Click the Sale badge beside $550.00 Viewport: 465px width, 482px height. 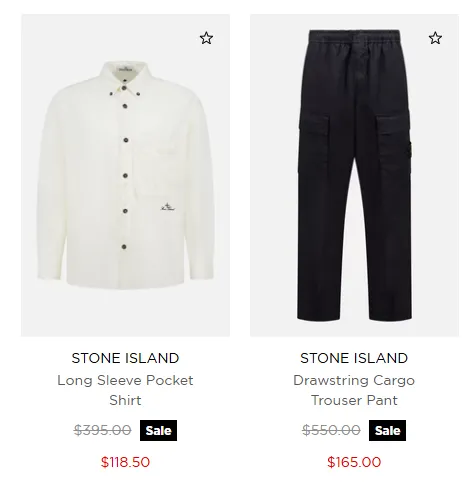pyautogui.click(x=387, y=430)
